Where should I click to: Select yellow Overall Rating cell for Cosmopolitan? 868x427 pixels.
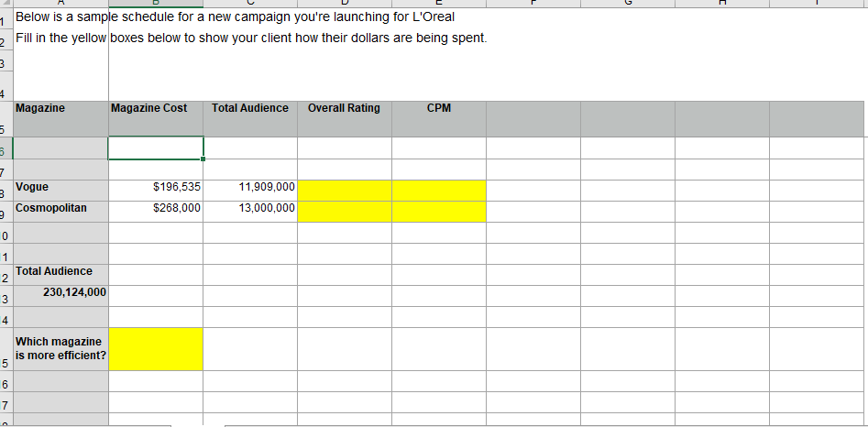point(345,212)
